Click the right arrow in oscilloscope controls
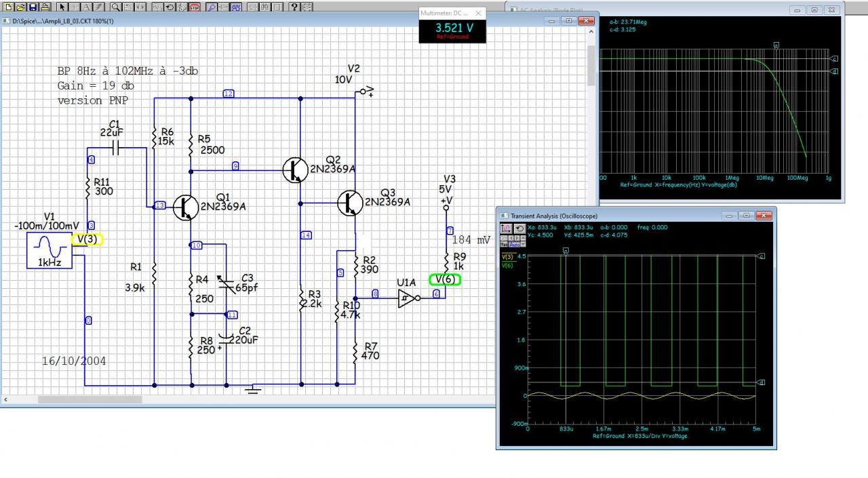This screenshot has height=478, width=868. click(x=517, y=238)
